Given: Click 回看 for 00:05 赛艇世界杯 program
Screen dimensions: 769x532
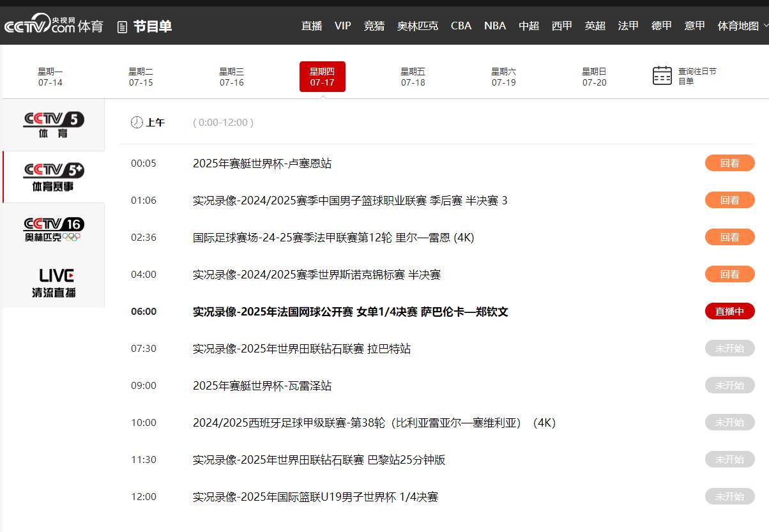Looking at the screenshot, I should point(729,163).
